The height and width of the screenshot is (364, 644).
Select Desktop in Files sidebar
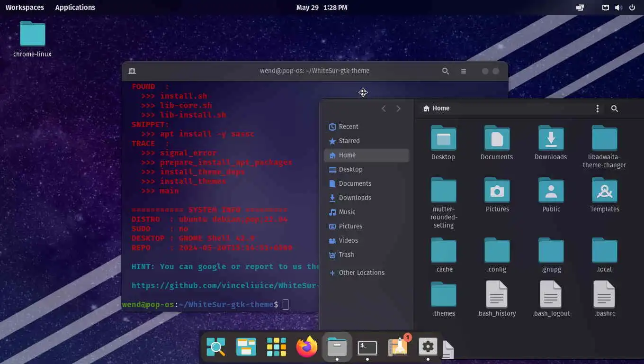pos(367,169)
